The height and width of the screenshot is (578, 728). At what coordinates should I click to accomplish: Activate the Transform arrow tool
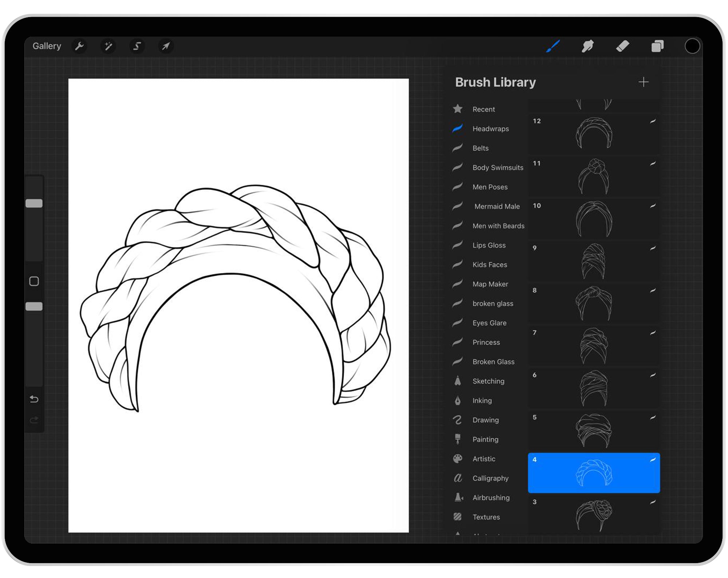(x=166, y=46)
